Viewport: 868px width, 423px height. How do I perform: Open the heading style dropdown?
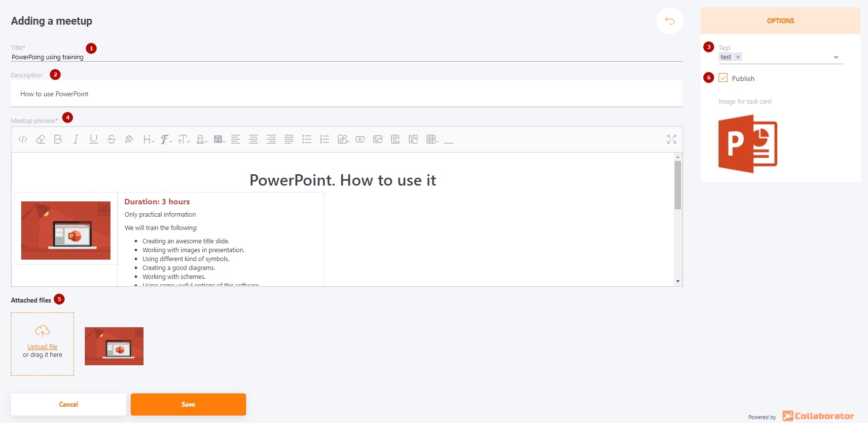(x=148, y=140)
